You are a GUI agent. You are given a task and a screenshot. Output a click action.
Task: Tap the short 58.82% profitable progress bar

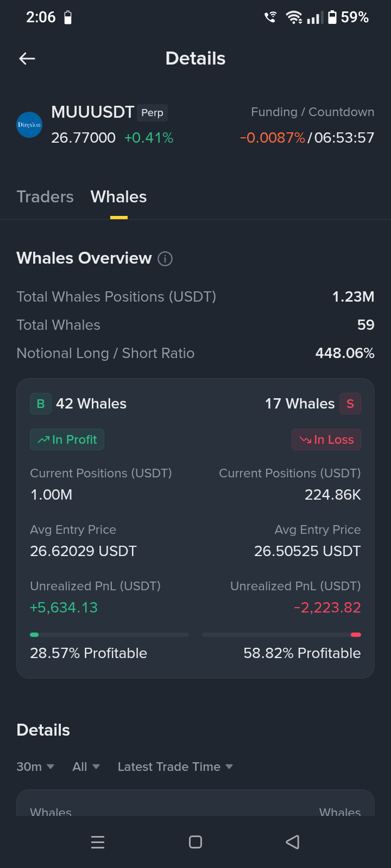pyautogui.click(x=281, y=634)
